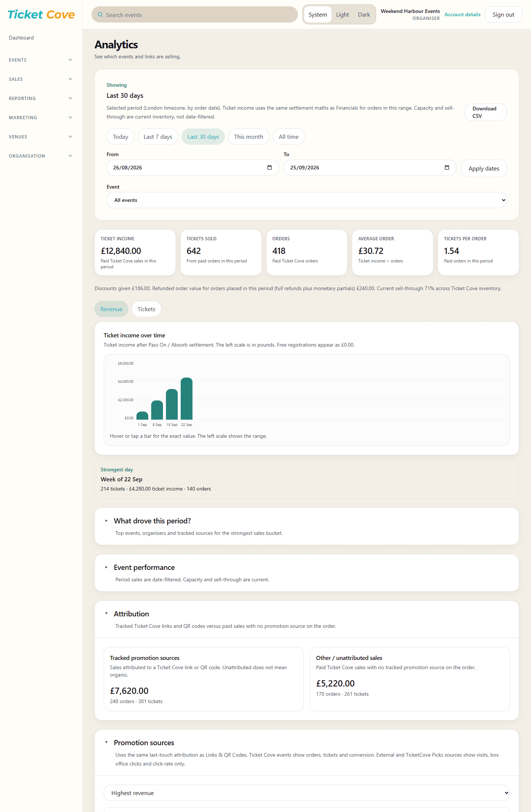Screen dimensions: 531x812
Task: Click the Ticket Cove logo
Action: click(41, 14)
